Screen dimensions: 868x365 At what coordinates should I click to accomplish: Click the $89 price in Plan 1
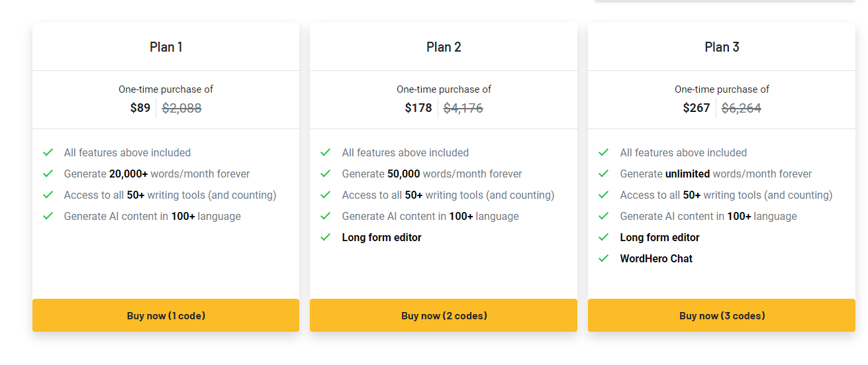point(140,108)
